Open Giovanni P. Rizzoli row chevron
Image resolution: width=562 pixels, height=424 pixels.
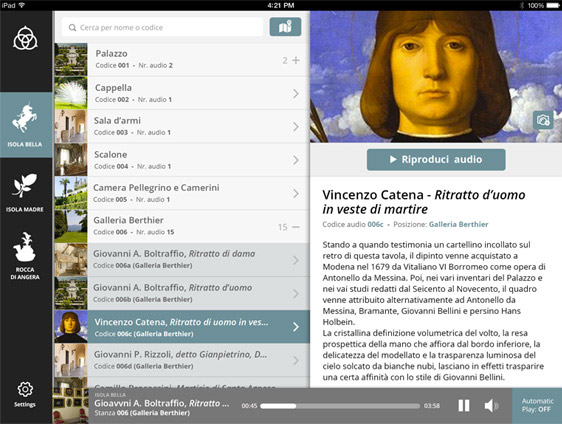click(x=296, y=360)
